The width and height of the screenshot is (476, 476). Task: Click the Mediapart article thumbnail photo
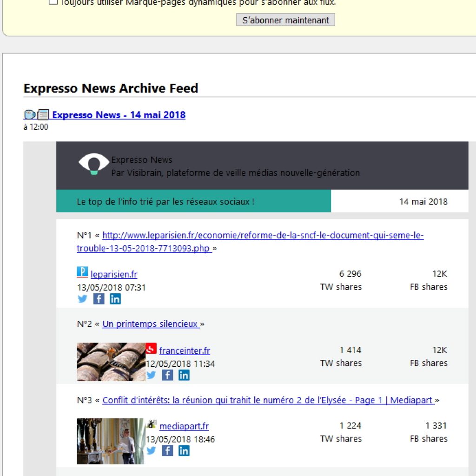pyautogui.click(x=111, y=441)
